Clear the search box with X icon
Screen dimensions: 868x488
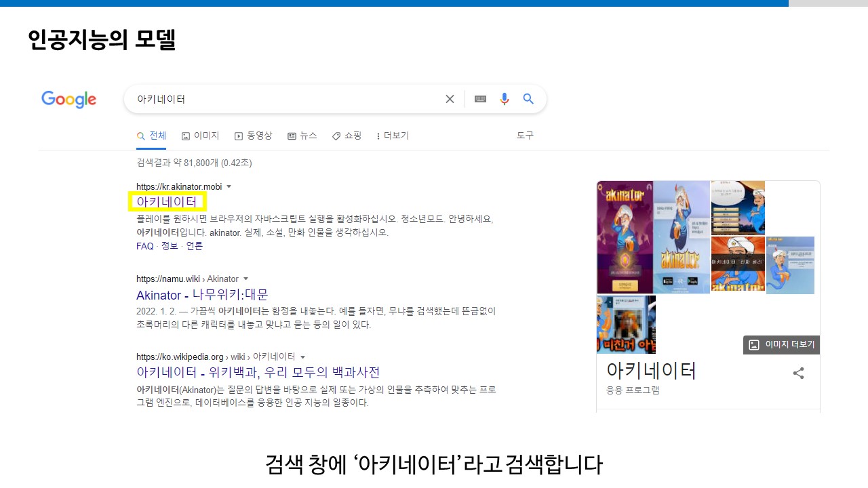pyautogui.click(x=450, y=99)
